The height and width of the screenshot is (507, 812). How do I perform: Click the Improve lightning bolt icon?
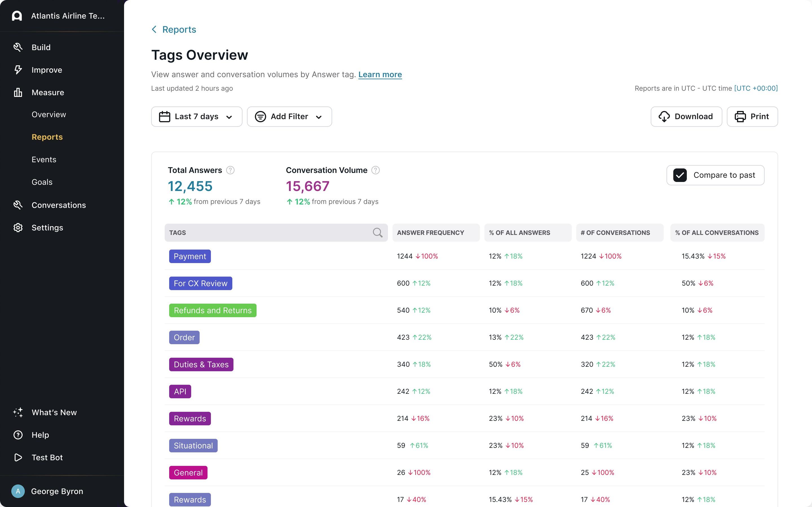click(x=18, y=70)
